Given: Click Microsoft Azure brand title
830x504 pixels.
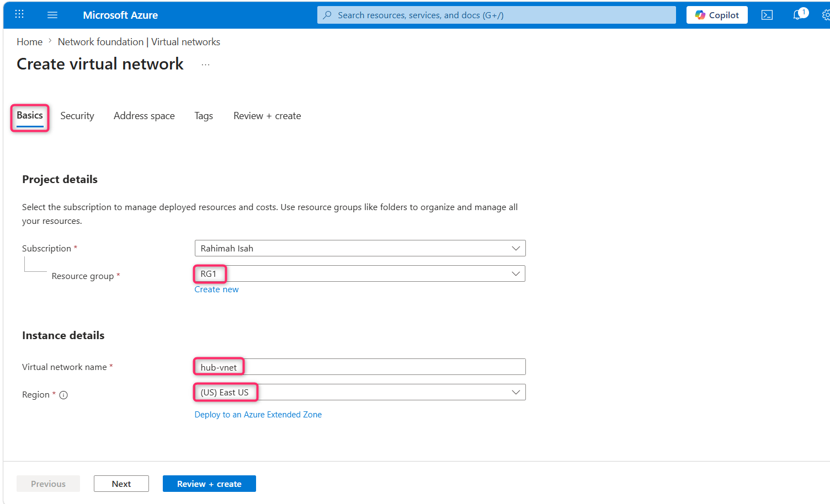Looking at the screenshot, I should pyautogui.click(x=120, y=15).
